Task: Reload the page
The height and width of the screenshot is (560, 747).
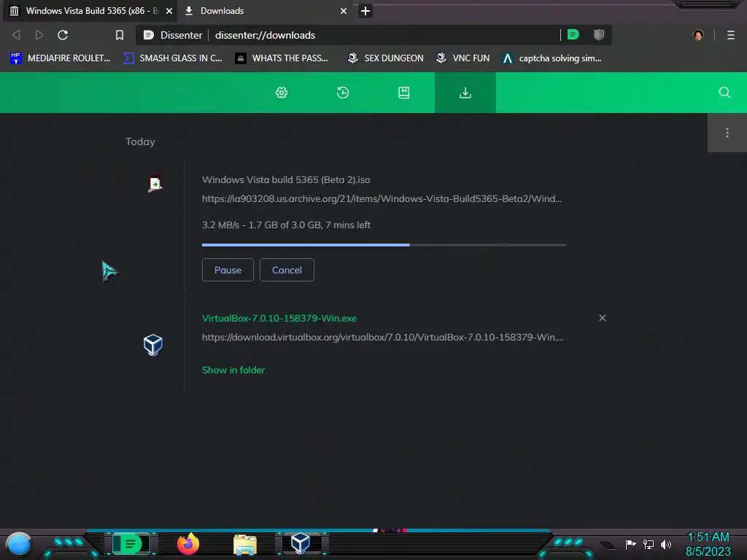Action: point(63,35)
